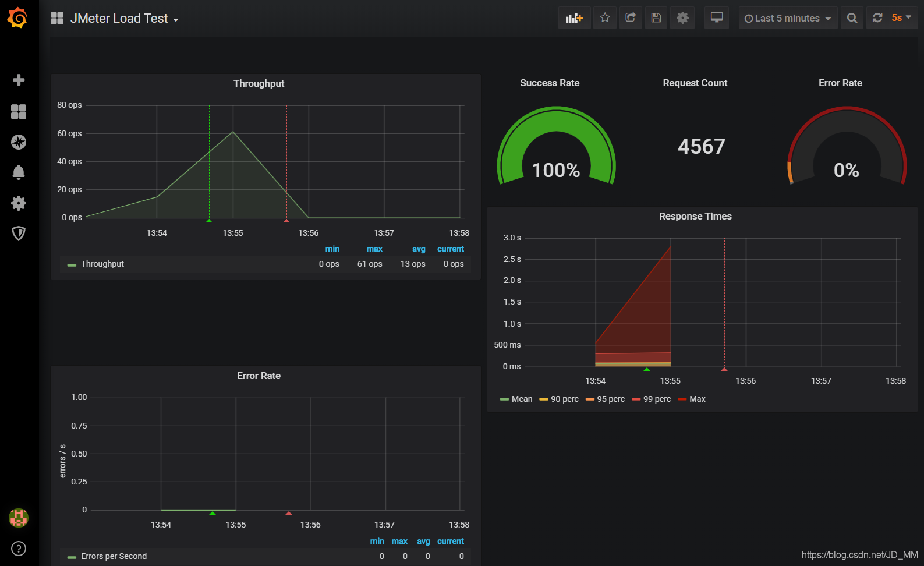Viewport: 924px width, 566px height.
Task: Click red annotation marker on Response Times graph
Action: click(724, 369)
